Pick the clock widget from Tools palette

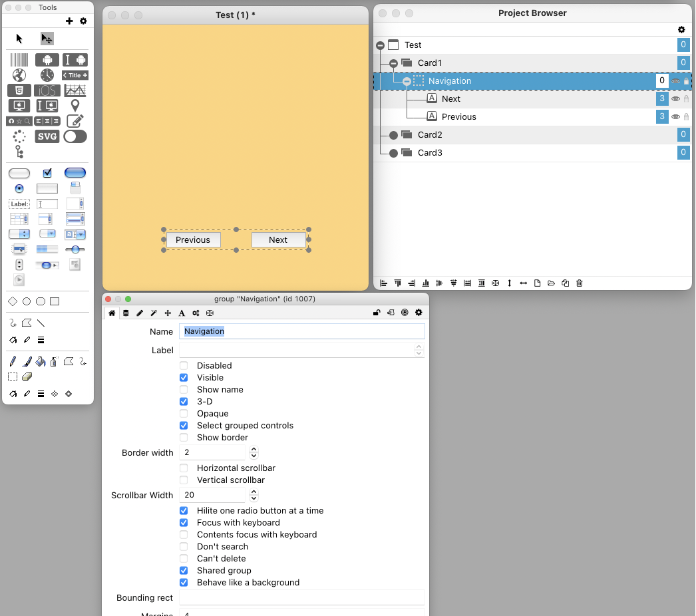click(47, 75)
